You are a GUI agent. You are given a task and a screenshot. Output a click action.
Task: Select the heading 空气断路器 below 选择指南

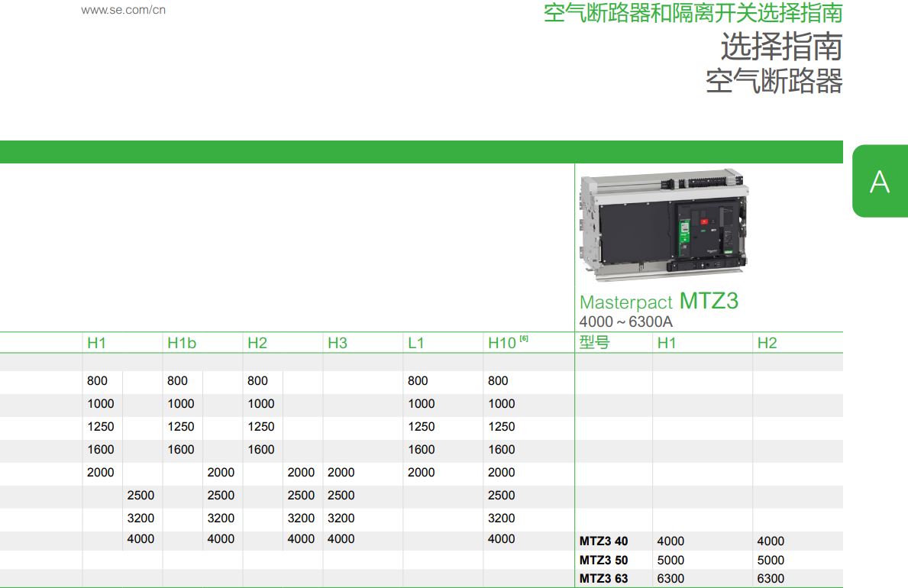coord(774,81)
